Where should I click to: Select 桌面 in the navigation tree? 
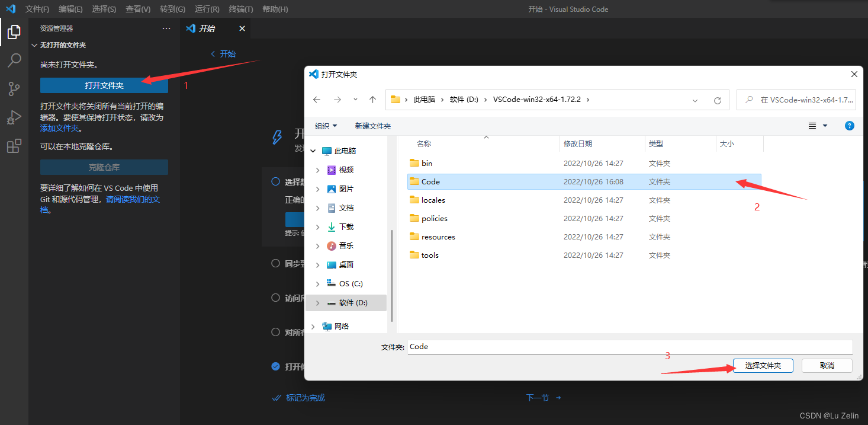point(346,265)
